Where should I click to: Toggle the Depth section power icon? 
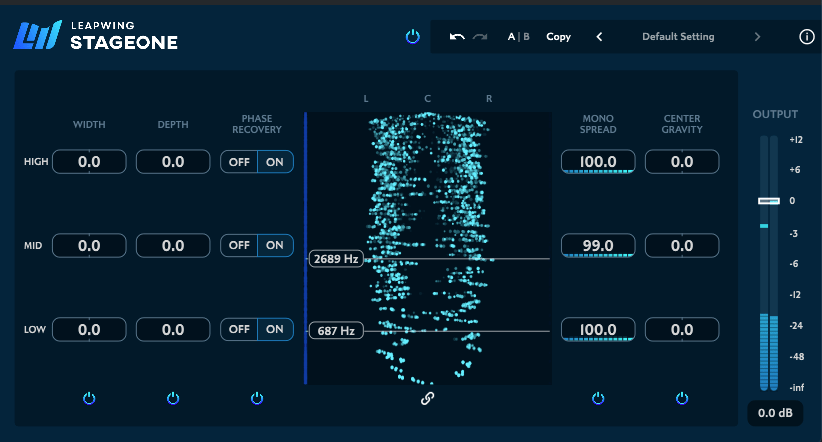point(173,398)
